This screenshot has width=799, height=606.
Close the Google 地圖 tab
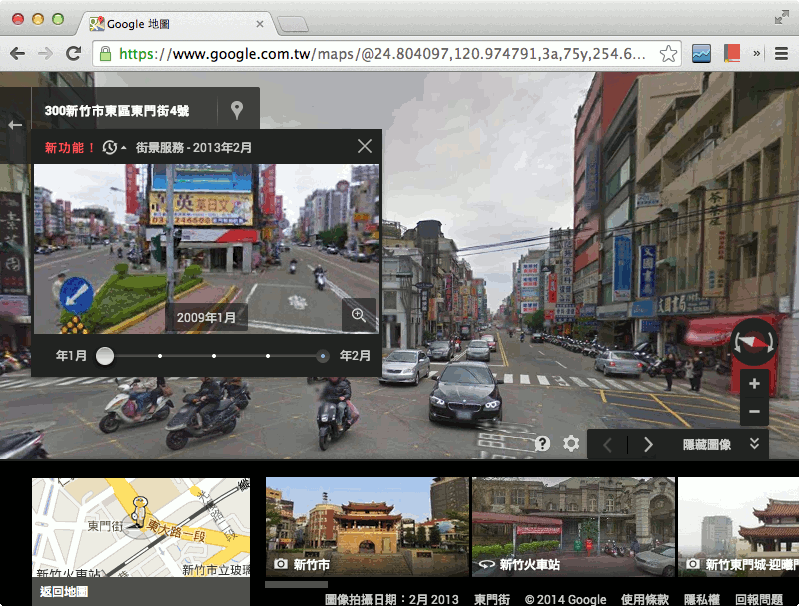(260, 24)
